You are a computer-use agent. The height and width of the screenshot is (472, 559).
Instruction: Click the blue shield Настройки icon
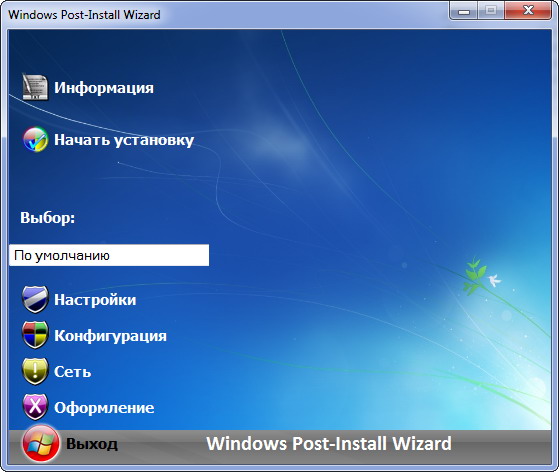click(35, 299)
